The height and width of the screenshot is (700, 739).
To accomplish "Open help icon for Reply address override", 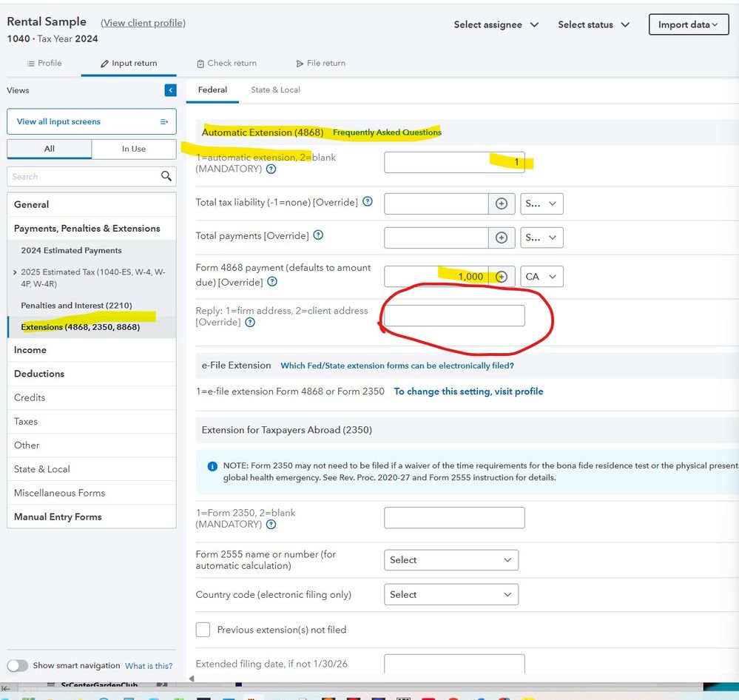I will (x=250, y=323).
